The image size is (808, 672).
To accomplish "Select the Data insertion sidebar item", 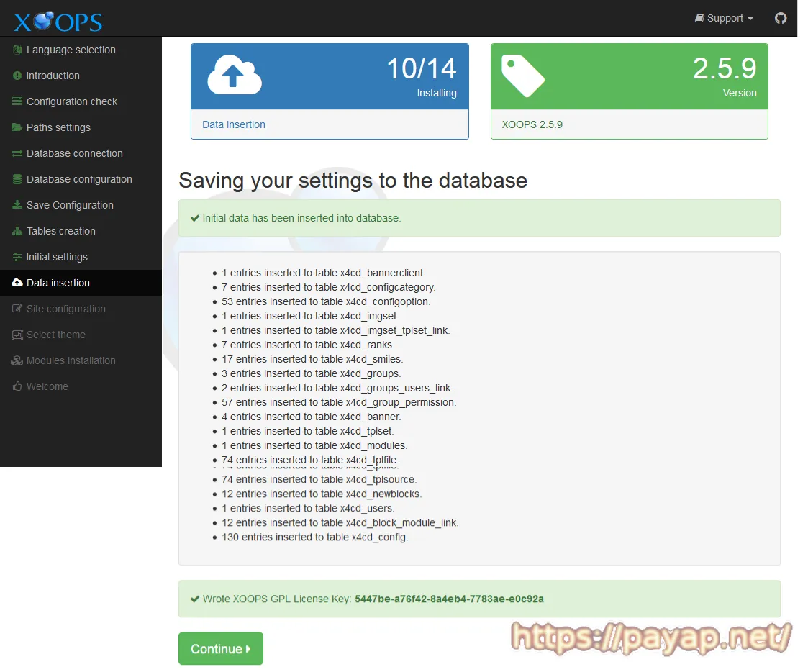I will pyautogui.click(x=58, y=283).
